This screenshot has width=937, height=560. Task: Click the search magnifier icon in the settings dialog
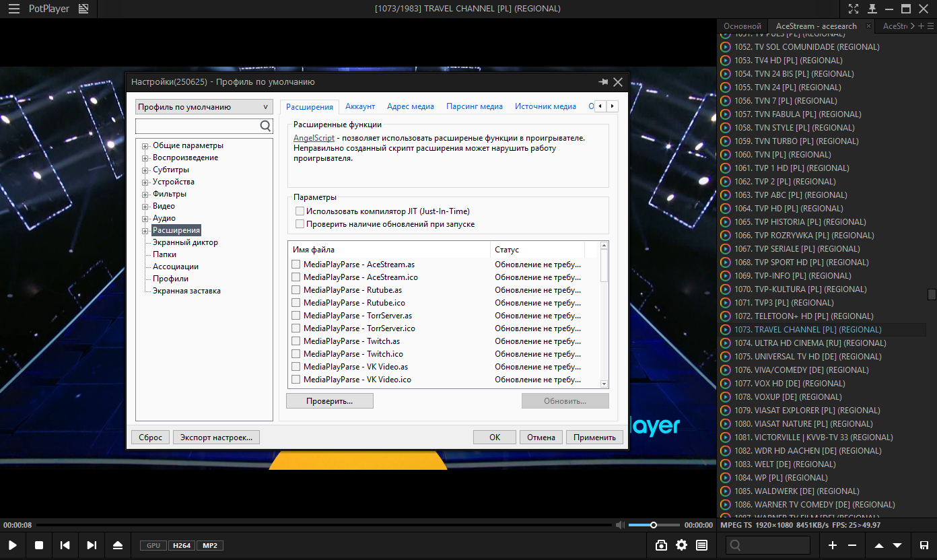click(x=265, y=126)
